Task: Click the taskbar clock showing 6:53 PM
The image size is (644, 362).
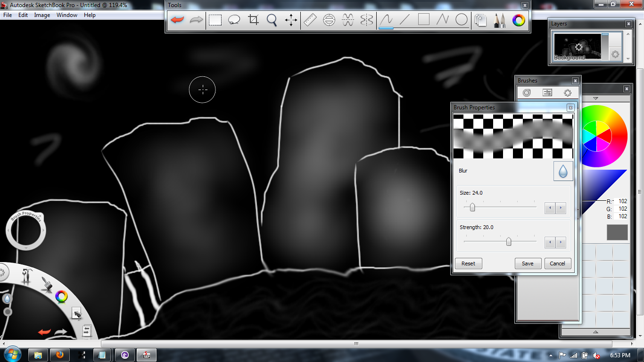Action: click(620, 355)
